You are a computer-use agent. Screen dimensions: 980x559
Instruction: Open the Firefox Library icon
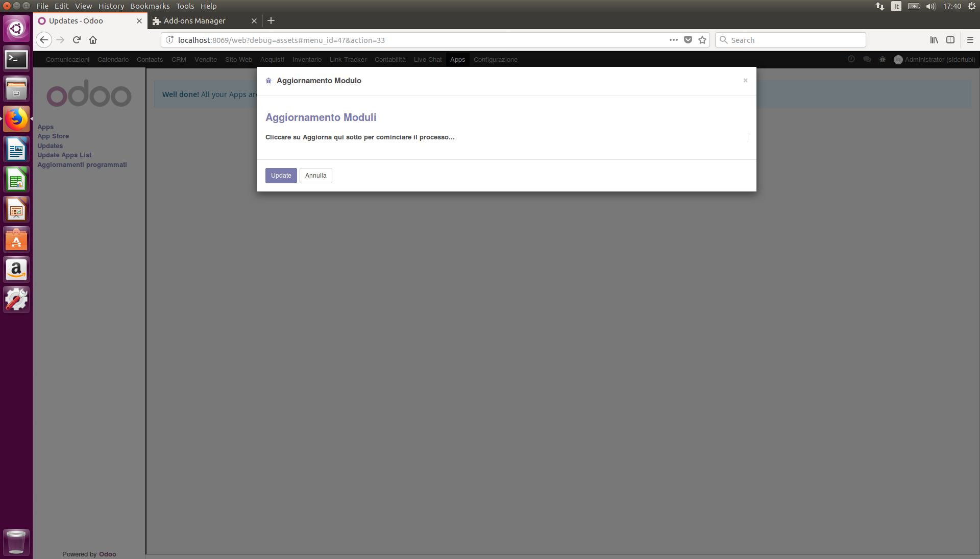pyautogui.click(x=934, y=40)
